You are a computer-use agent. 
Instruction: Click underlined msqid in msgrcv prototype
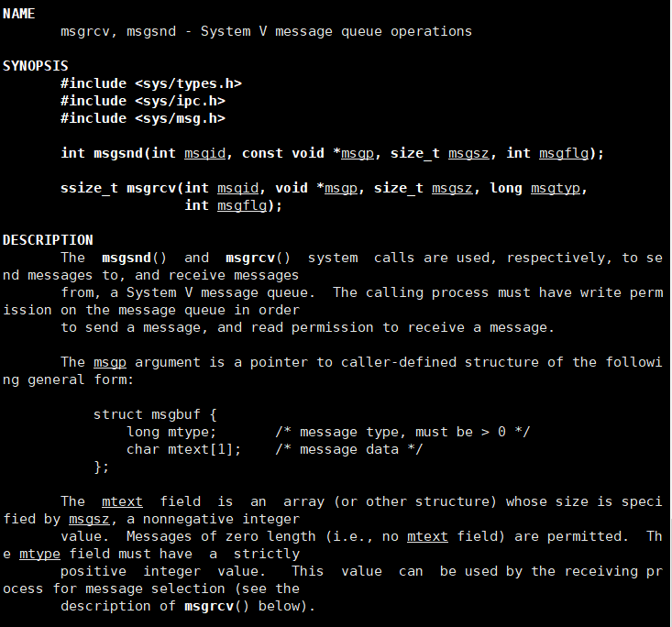coord(237,189)
